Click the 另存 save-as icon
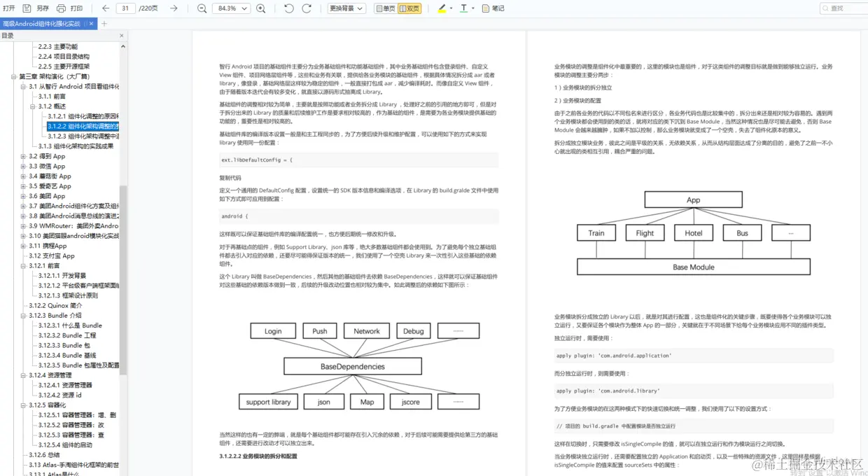Screen dimensions: 868x476 pyautogui.click(x=27, y=8)
